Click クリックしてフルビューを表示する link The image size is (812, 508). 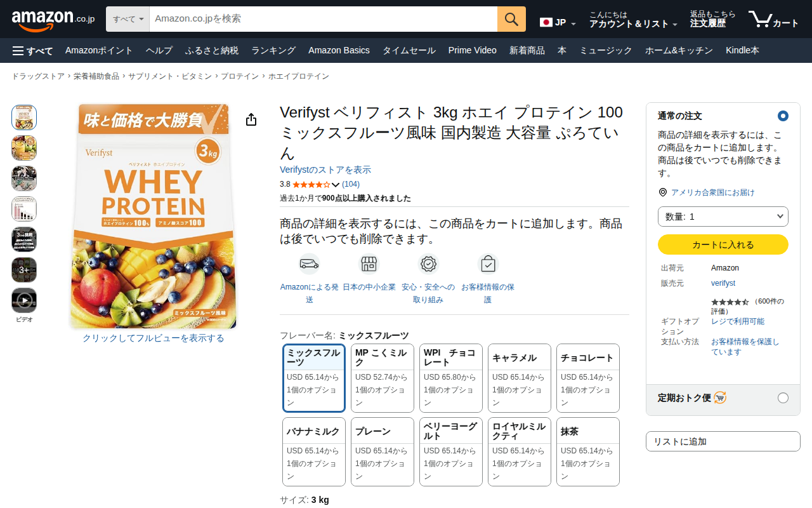(x=154, y=338)
